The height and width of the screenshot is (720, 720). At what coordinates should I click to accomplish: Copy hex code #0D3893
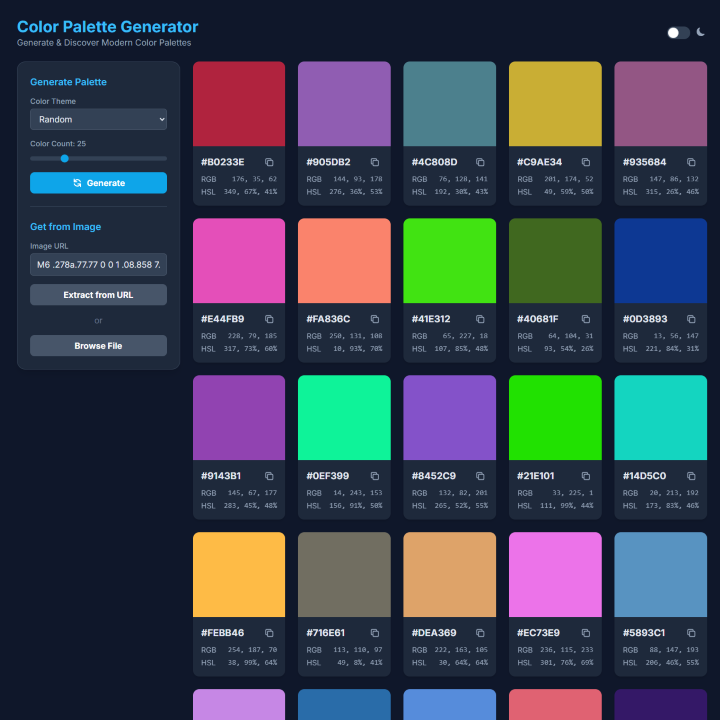[x=691, y=319]
